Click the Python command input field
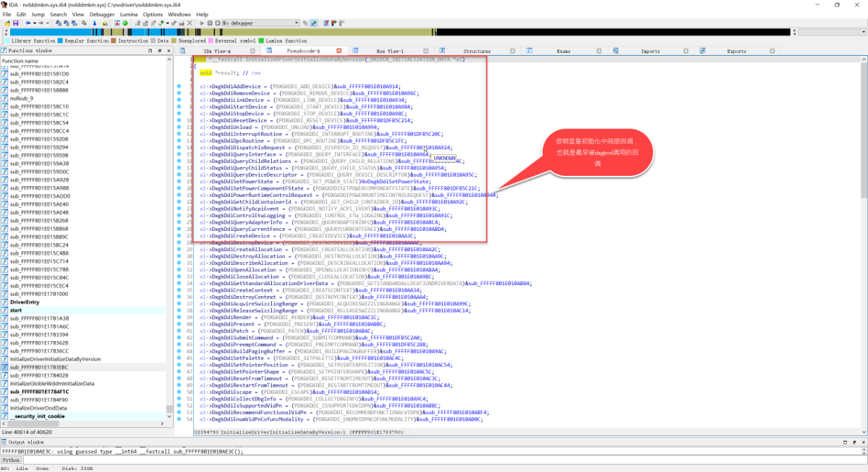Viewport: 868px width, 472px height. point(445,460)
